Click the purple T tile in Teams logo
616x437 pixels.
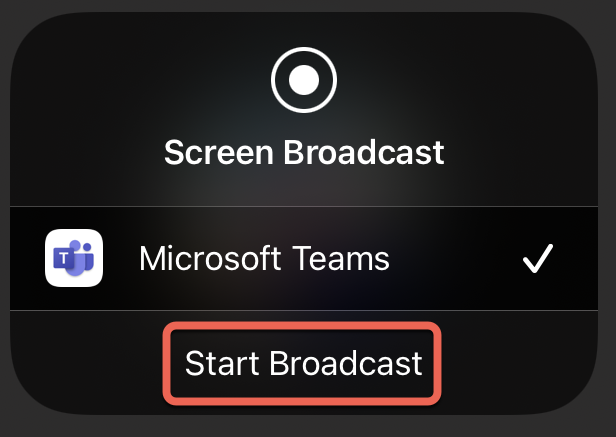point(63,259)
